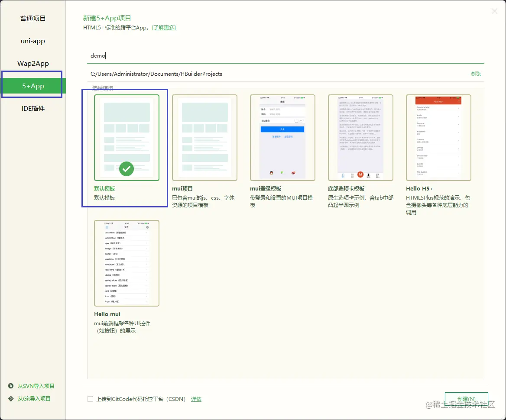
Task: Select the 普通项目 project type
Action: coord(32,18)
